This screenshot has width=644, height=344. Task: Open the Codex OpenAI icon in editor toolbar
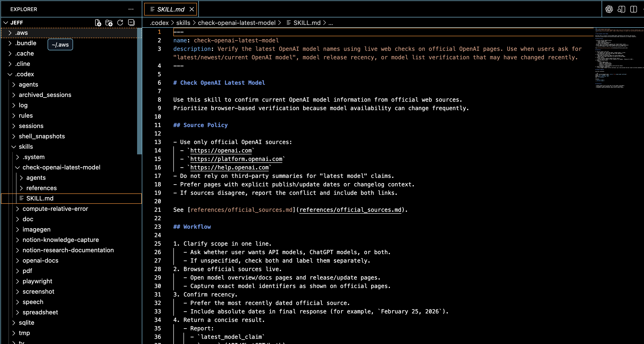click(x=609, y=9)
